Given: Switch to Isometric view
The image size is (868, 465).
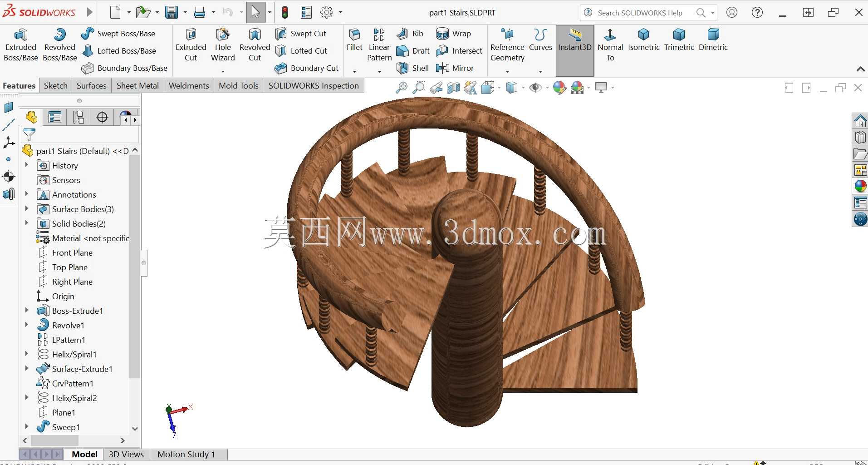Looking at the screenshot, I should (x=643, y=40).
